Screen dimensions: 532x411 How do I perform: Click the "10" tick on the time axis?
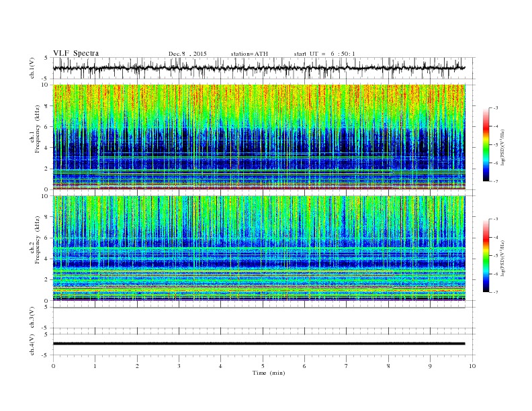click(472, 366)
